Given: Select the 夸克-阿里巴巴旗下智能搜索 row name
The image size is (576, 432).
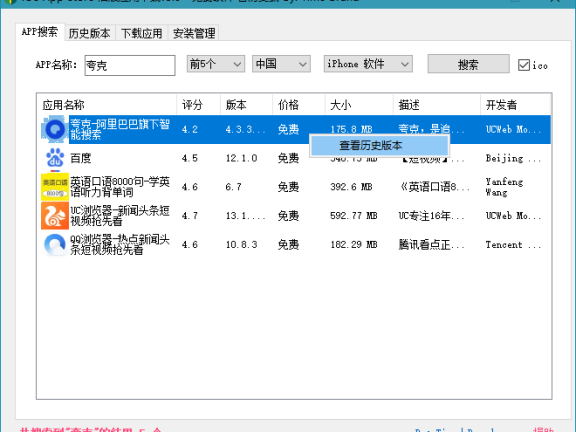Looking at the screenshot, I should 120,129.
